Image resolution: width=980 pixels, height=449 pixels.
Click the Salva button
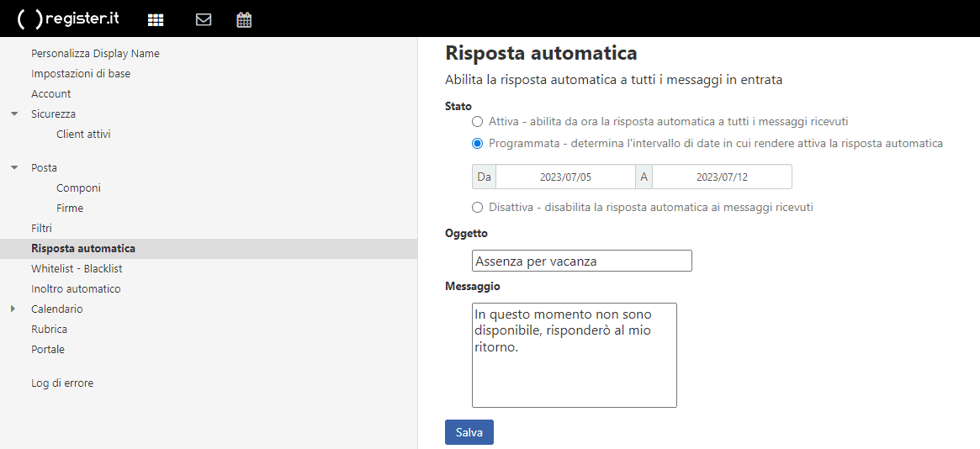coord(469,432)
